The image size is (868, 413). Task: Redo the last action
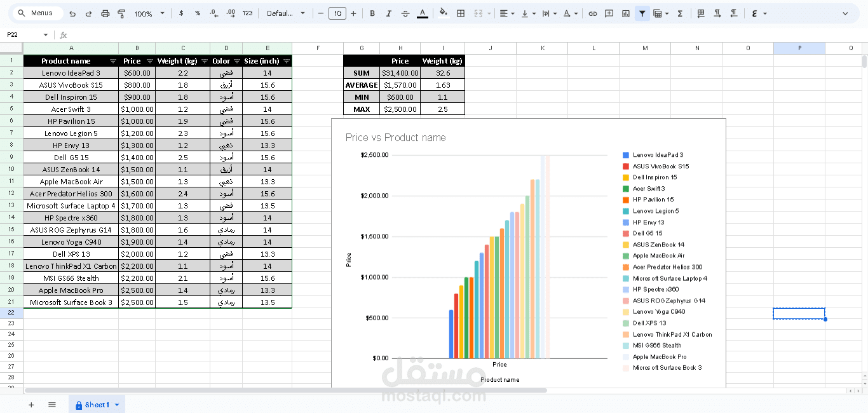pos(88,13)
